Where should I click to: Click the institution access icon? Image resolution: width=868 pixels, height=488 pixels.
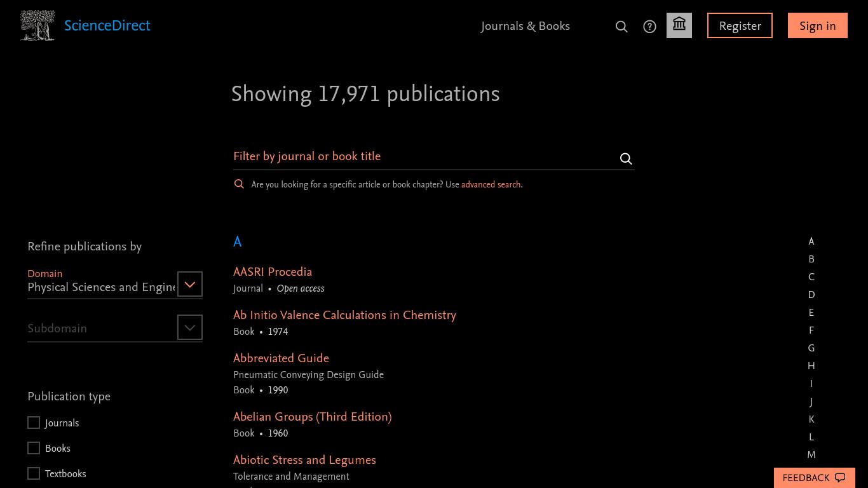click(x=679, y=25)
